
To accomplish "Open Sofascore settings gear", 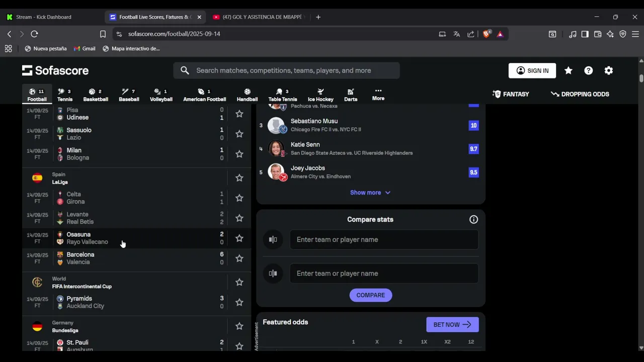I will (x=609, y=70).
